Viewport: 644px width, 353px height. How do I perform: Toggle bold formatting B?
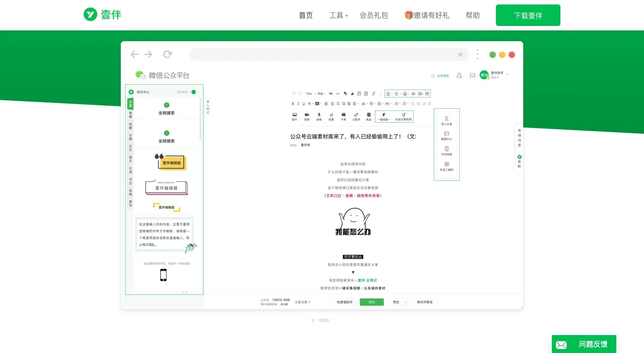(293, 103)
